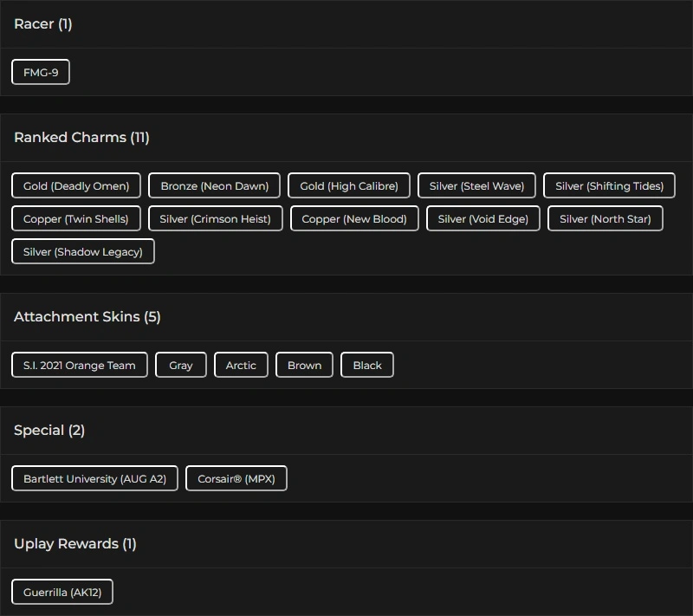This screenshot has width=693, height=616.
Task: Select the Black attachment skin
Action: pyautogui.click(x=367, y=366)
